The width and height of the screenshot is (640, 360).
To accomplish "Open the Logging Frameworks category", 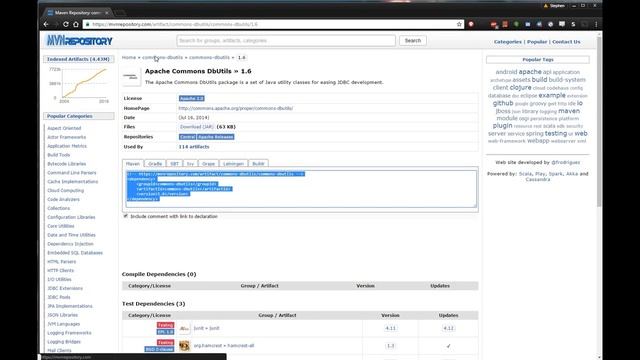I will coord(69,333).
